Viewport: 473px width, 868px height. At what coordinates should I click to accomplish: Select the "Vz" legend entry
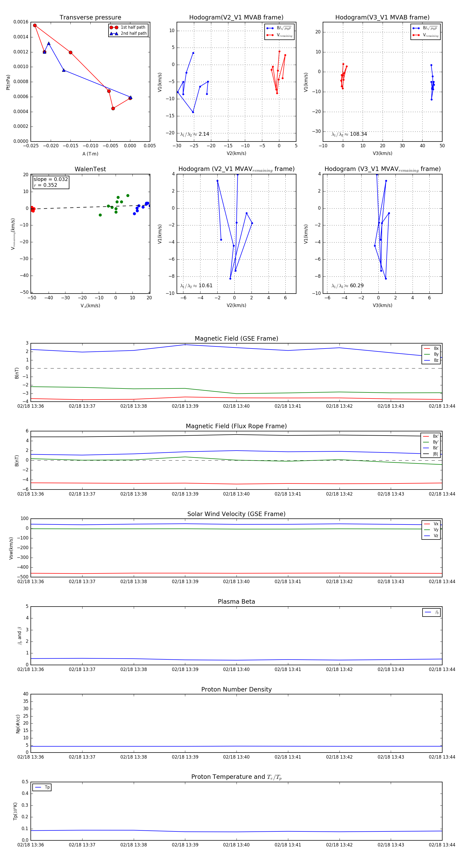tap(431, 536)
